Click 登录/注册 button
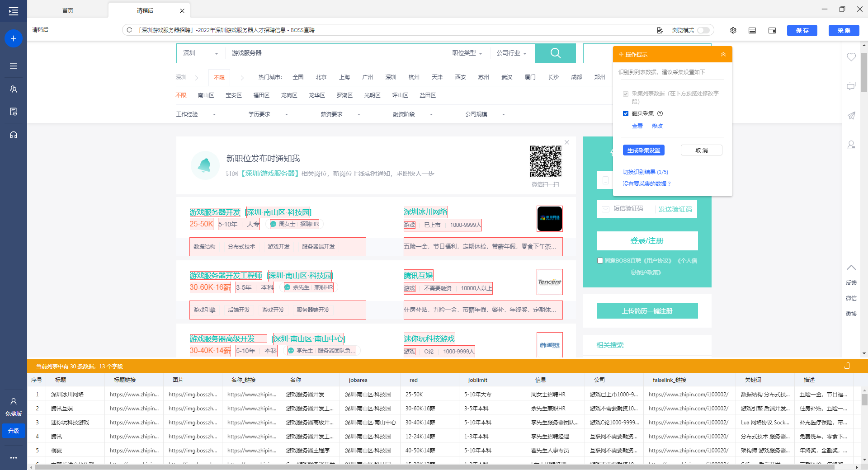 pos(647,241)
